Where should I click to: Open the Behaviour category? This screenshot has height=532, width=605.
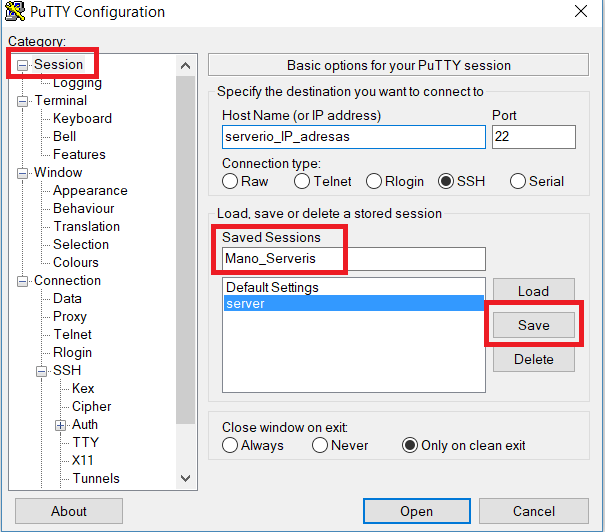click(83, 208)
